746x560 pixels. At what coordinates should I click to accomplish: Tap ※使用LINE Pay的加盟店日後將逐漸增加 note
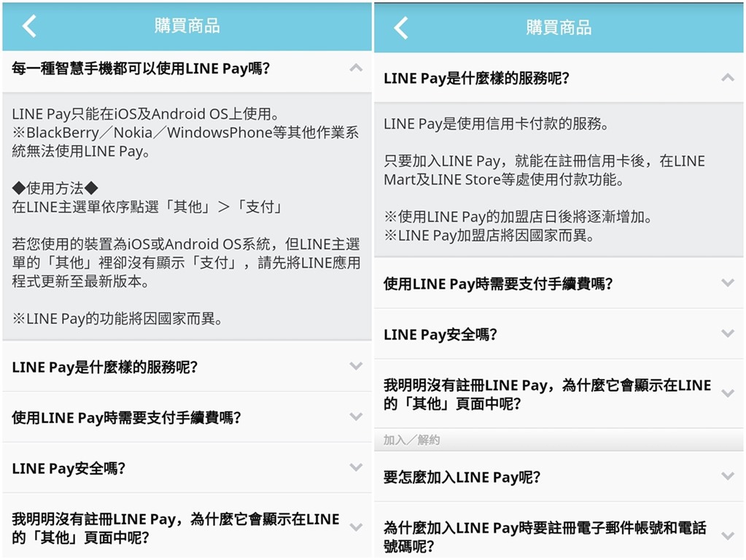tap(518, 217)
